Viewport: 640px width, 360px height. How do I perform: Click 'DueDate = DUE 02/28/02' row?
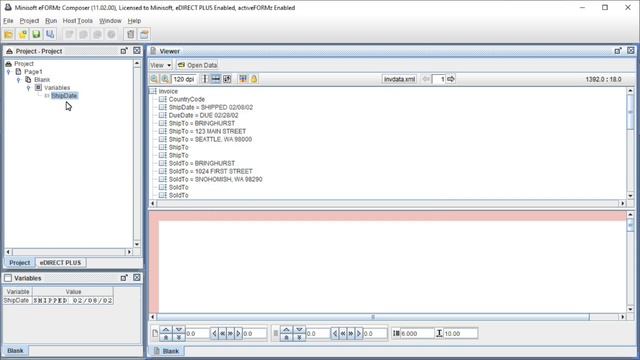point(203,116)
